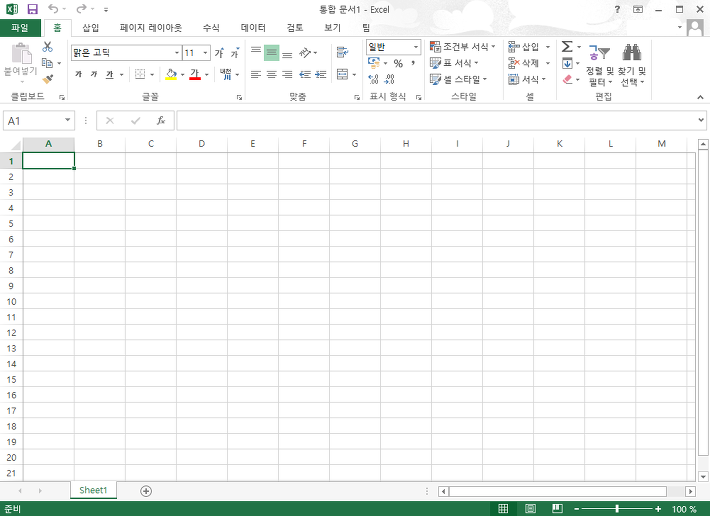This screenshot has height=516, width=710.
Task: Click the Paste clipboard icon
Action: pos(21,54)
